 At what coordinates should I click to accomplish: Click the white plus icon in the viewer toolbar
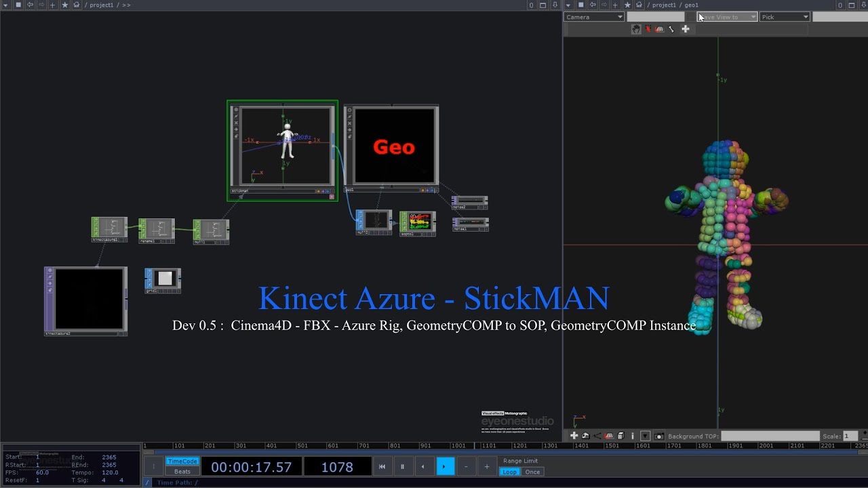pos(686,29)
